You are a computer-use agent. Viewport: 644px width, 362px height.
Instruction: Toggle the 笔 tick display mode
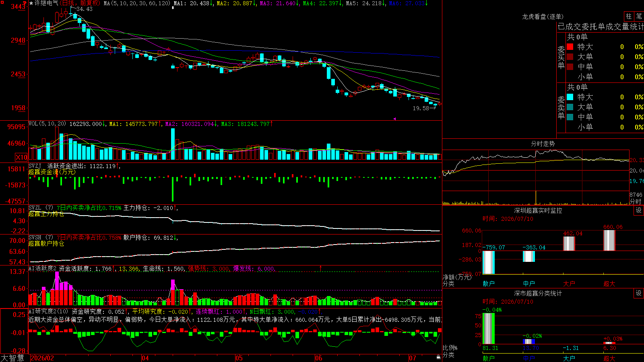(x=639, y=16)
